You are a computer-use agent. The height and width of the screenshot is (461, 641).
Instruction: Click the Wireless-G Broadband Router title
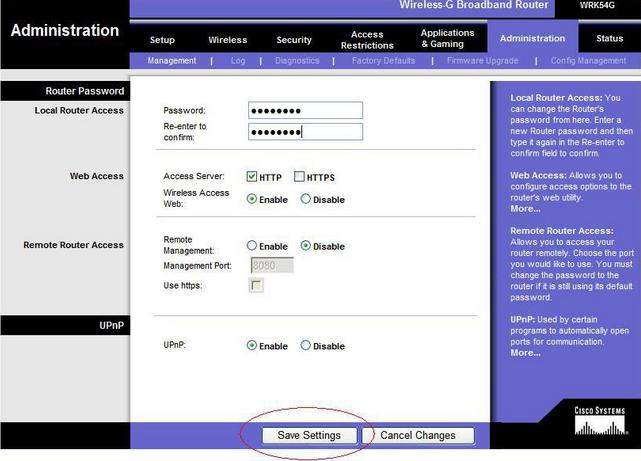click(474, 5)
